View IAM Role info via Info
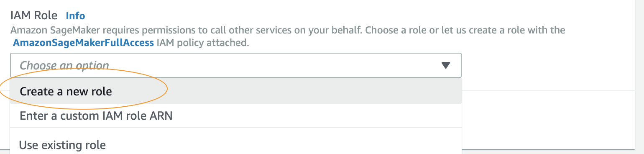 (x=75, y=16)
